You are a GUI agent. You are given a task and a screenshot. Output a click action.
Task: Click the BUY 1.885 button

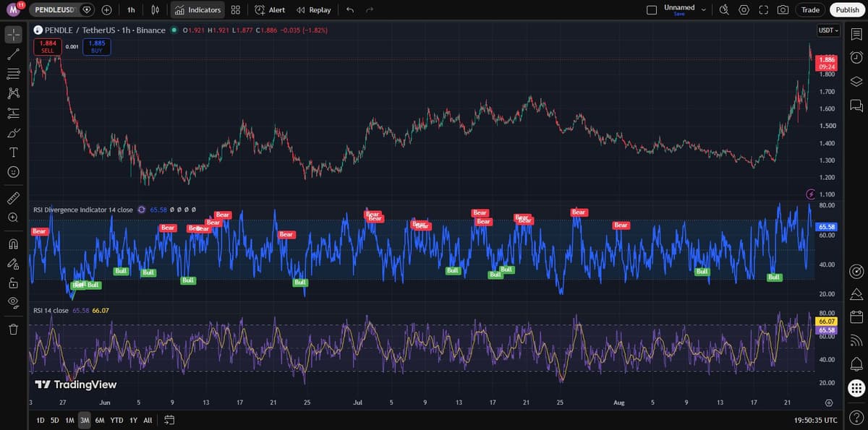tap(96, 47)
